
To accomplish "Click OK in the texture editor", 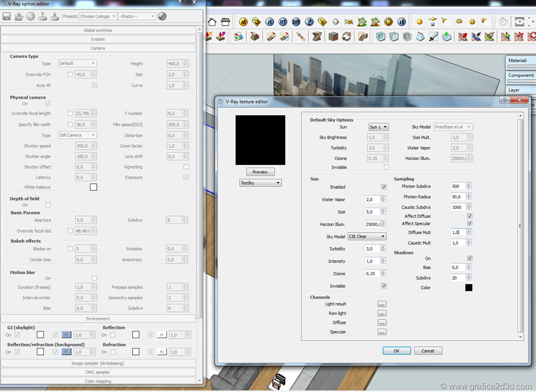I will (396, 351).
